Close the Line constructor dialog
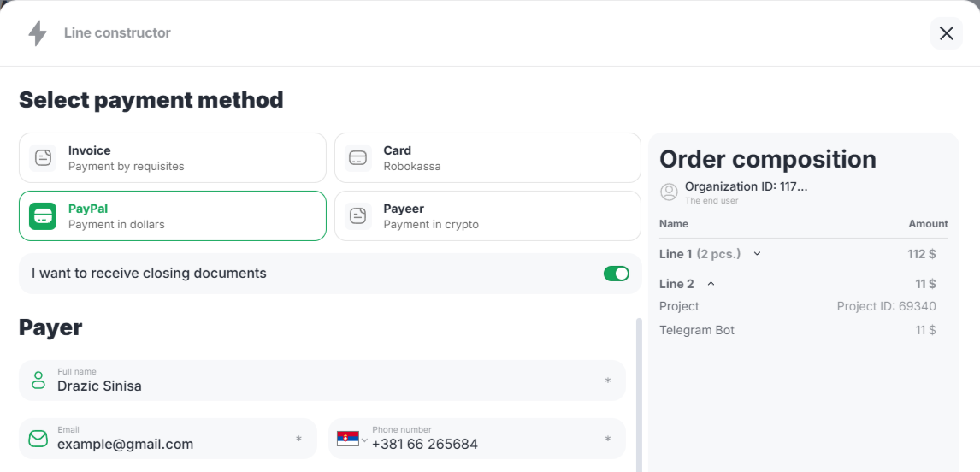This screenshot has width=980, height=472. [x=946, y=33]
